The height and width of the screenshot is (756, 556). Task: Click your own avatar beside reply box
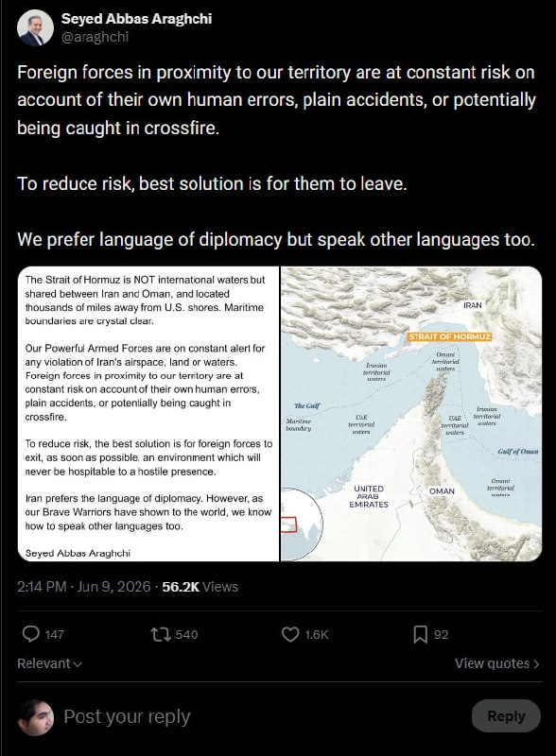(36, 717)
